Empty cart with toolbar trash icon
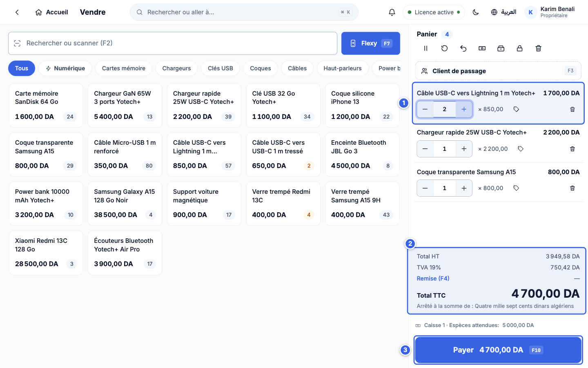The width and height of the screenshot is (588, 368). click(x=538, y=48)
